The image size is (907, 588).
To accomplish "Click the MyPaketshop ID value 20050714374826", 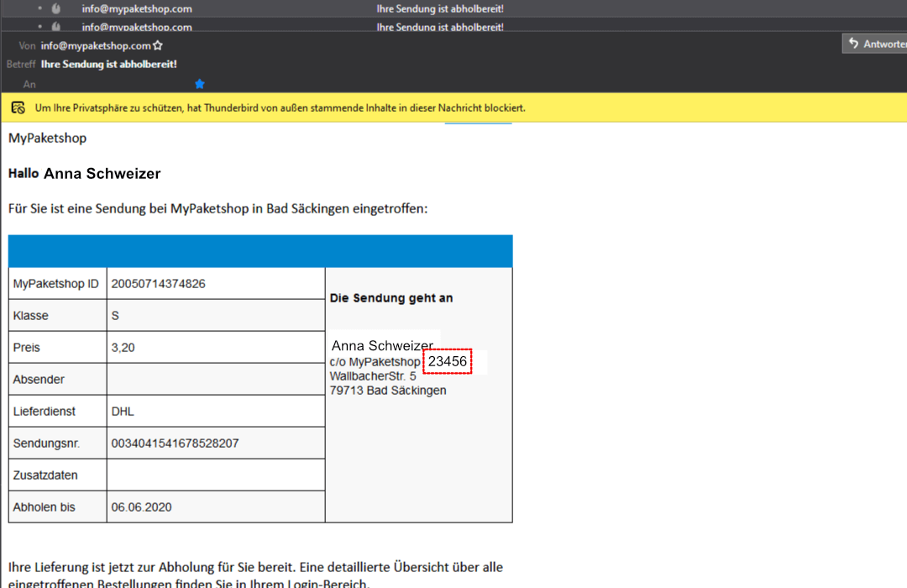I will [x=158, y=284].
